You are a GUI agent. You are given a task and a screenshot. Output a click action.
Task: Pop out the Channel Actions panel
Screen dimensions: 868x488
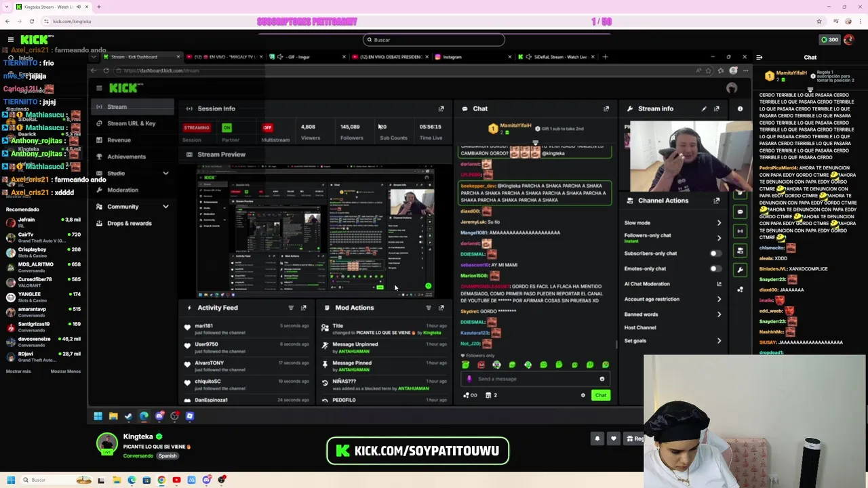[717, 201]
